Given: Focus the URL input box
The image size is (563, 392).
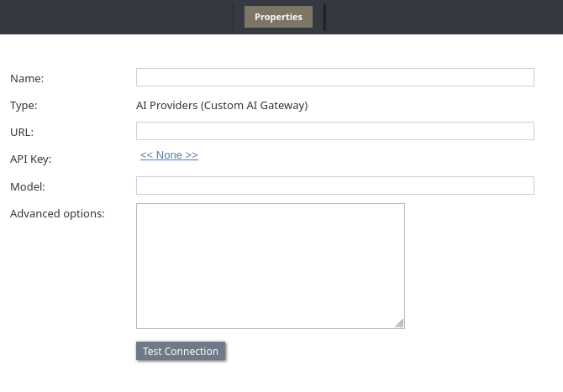Looking at the screenshot, I should 334,131.
